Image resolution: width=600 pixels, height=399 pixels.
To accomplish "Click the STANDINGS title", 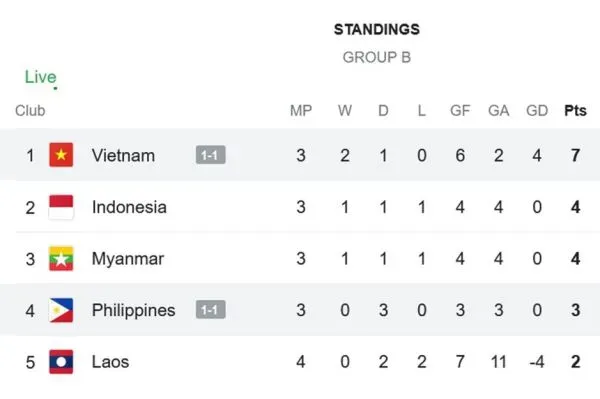I will 377,29.
